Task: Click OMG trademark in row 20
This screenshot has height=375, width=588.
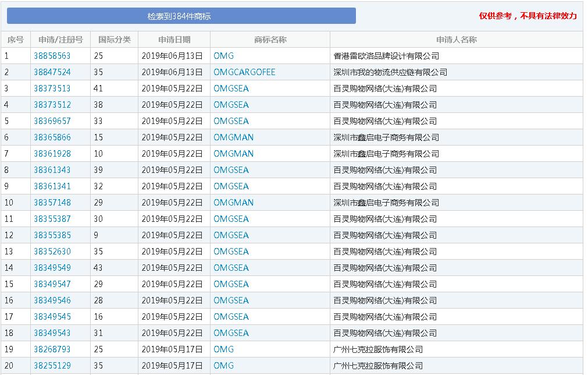Action: 223,366
